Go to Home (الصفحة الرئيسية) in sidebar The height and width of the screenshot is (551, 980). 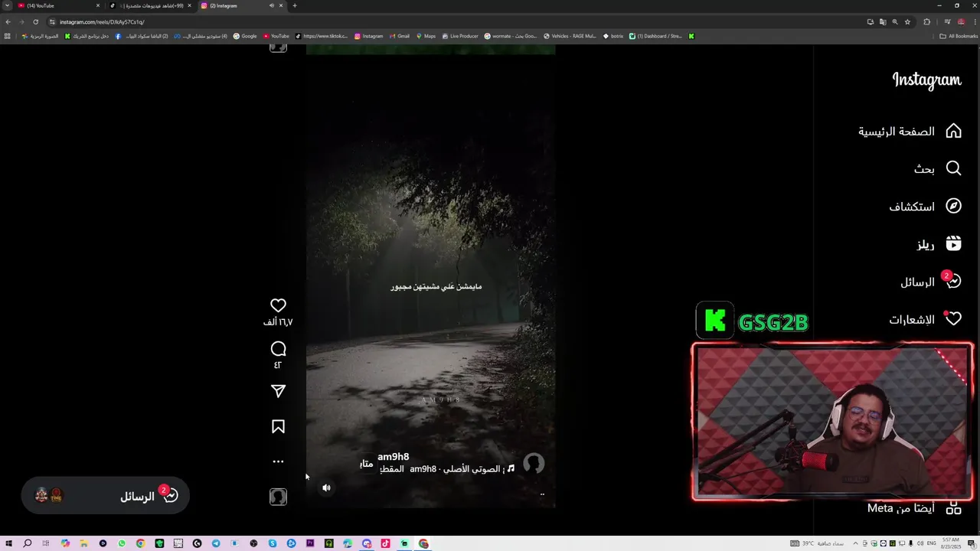pos(910,132)
